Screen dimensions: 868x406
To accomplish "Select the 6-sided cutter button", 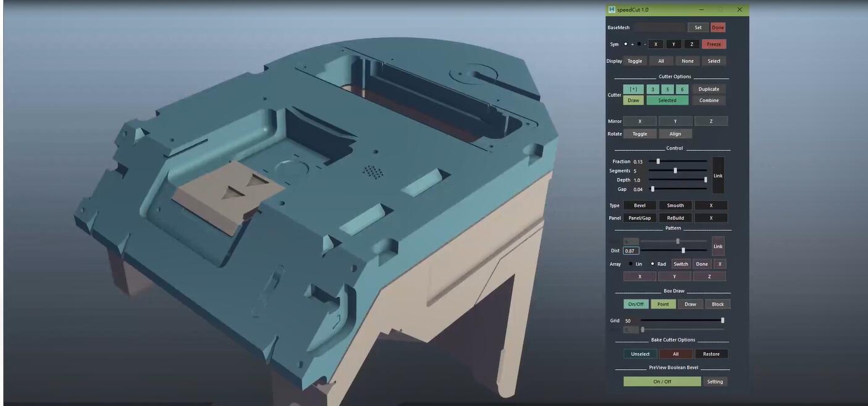I will pyautogui.click(x=682, y=89).
